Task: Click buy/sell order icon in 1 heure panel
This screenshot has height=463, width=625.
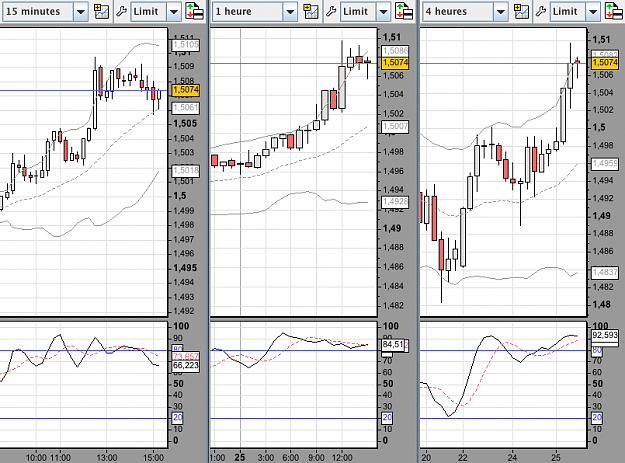Action: pos(404,12)
